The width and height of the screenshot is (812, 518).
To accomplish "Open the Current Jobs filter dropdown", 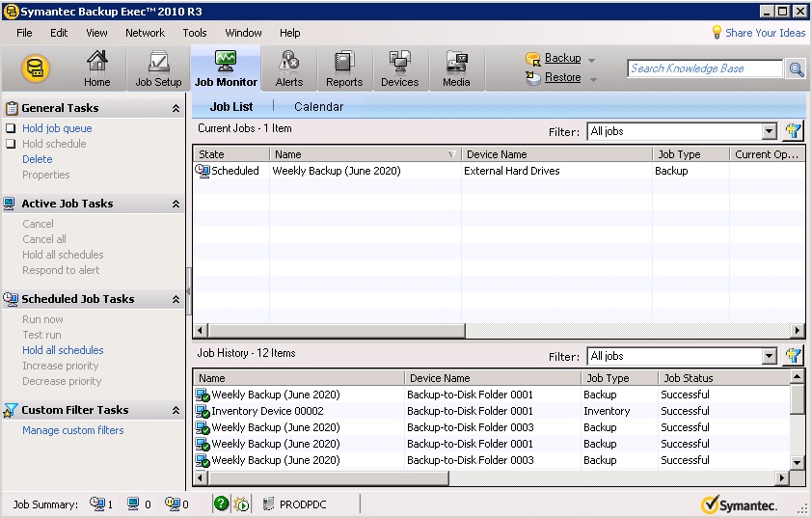I will point(770,131).
